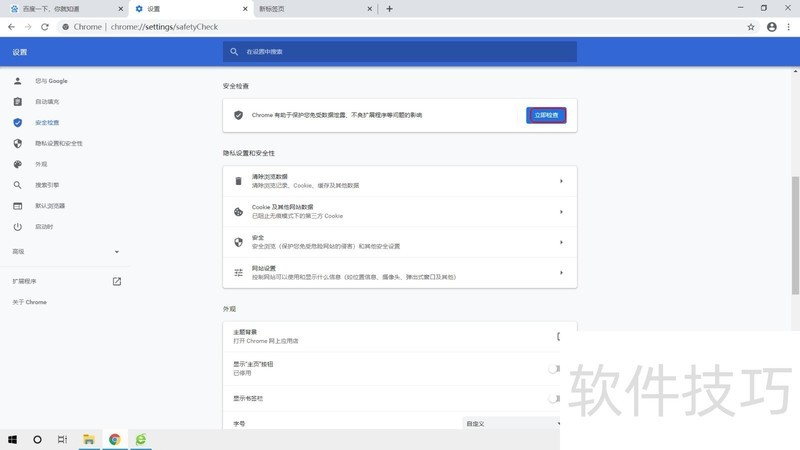Expand Cookie 及其他网站数据 with its arrow
800x450 pixels.
pos(561,212)
